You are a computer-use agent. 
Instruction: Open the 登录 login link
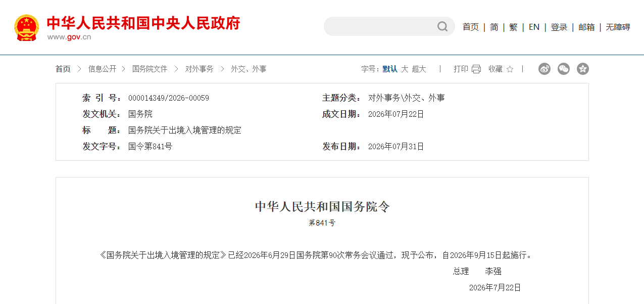[x=559, y=27]
